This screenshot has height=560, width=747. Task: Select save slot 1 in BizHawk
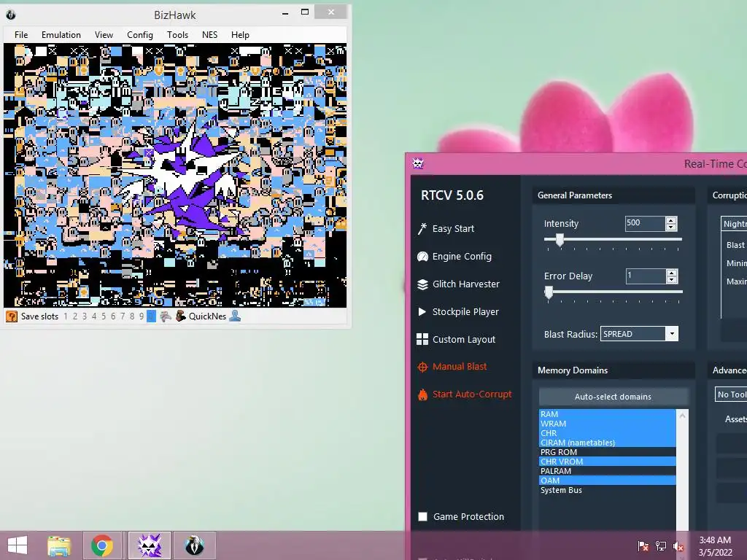click(66, 316)
